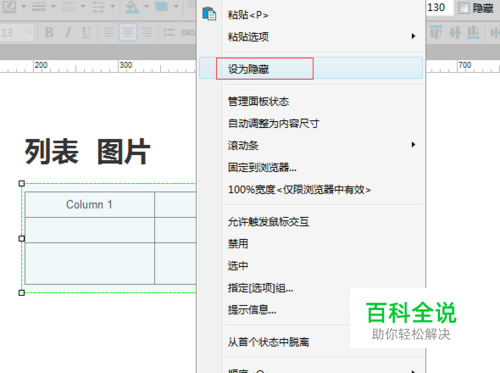This screenshot has height=373, width=500.
Task: Click the Column 1 table header cell
Action: coord(90,204)
